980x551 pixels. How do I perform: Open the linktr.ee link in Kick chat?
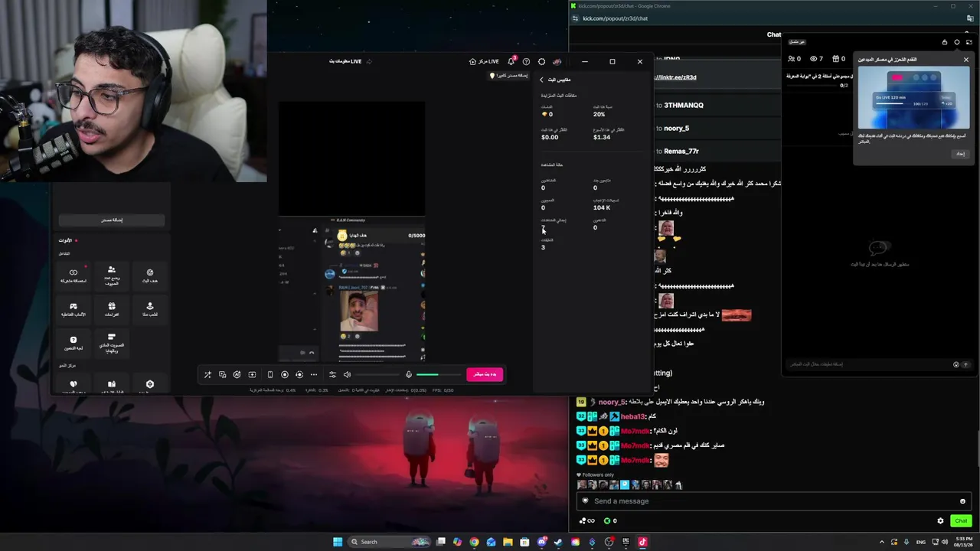[675, 77]
